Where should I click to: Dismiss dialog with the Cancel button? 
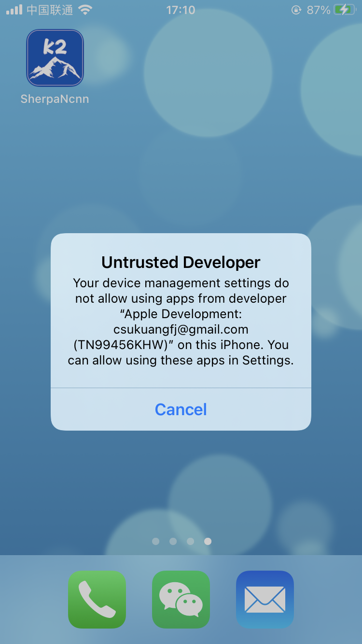click(181, 409)
